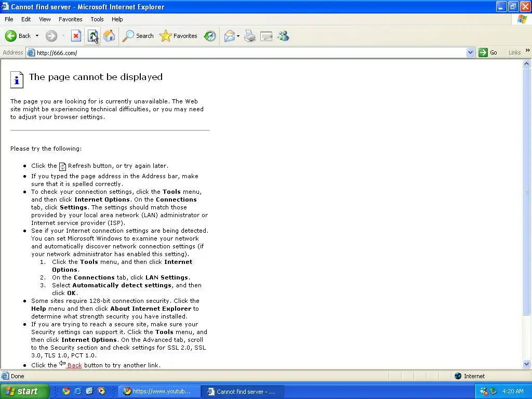Expand the Mail button dropdown arrow
Screen dimensions: 532x399
(x=238, y=36)
